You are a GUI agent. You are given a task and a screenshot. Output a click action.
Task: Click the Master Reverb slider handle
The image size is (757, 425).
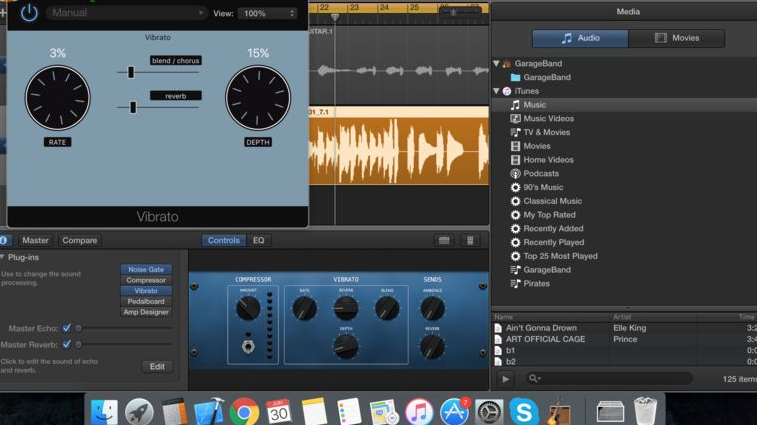pos(79,344)
